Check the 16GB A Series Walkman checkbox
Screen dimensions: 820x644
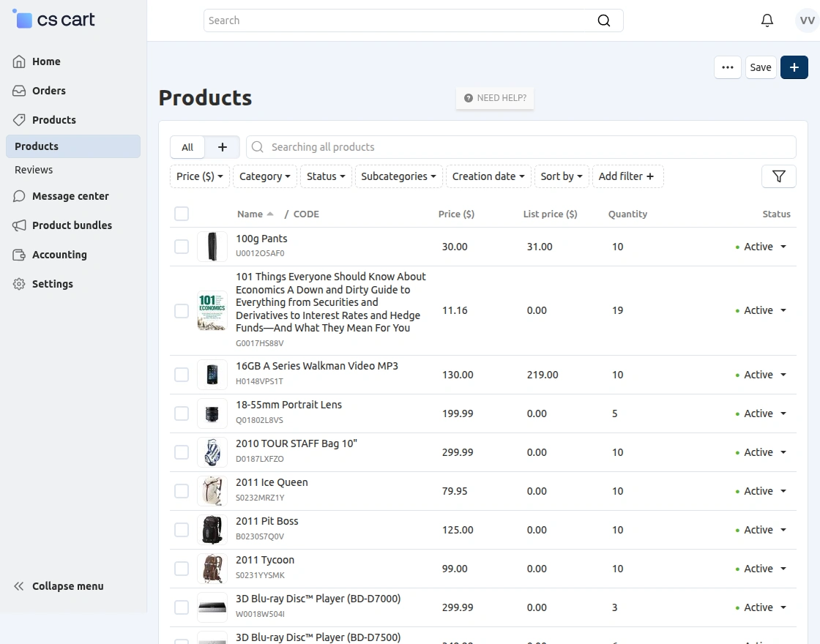click(x=182, y=375)
